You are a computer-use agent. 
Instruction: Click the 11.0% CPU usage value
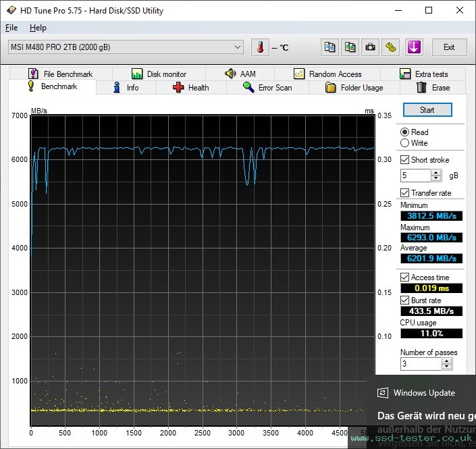tap(431, 334)
